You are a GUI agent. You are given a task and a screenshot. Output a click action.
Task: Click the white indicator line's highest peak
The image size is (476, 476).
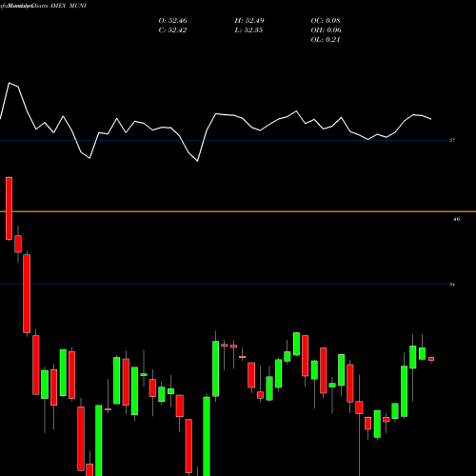[9, 83]
